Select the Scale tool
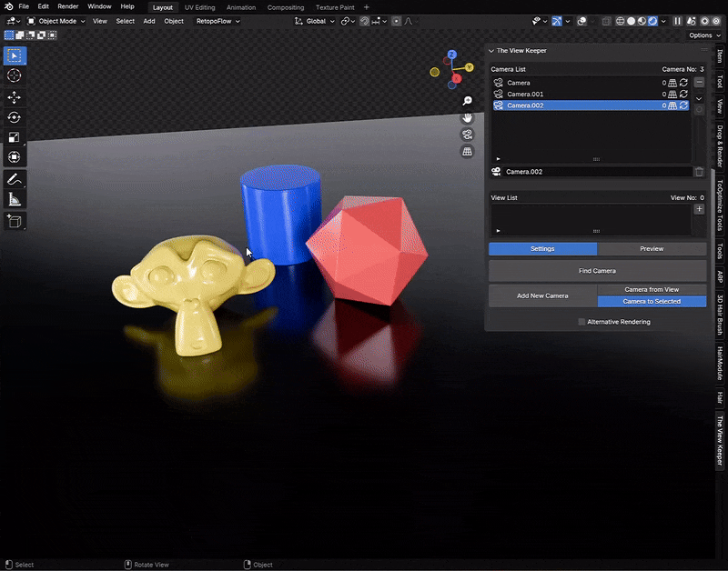Viewport: 728px width, 571px height. pos(15,137)
